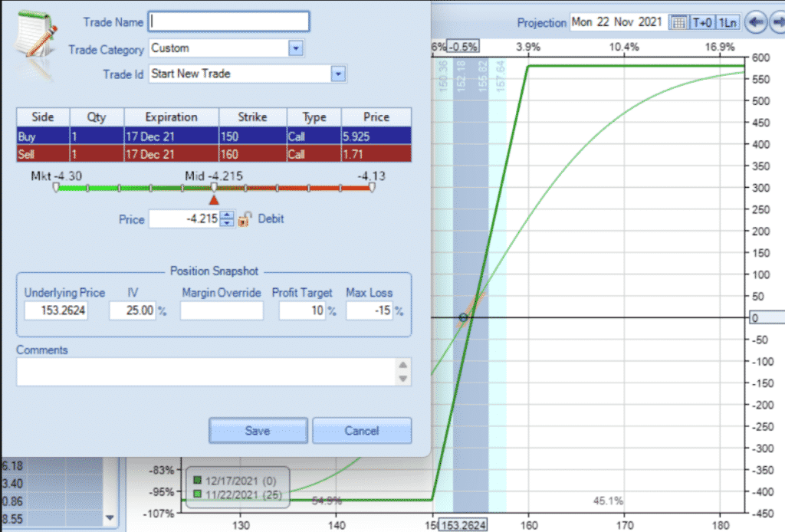This screenshot has height=532, width=785.
Task: Open the Projection date calendar icon
Action: tap(678, 22)
